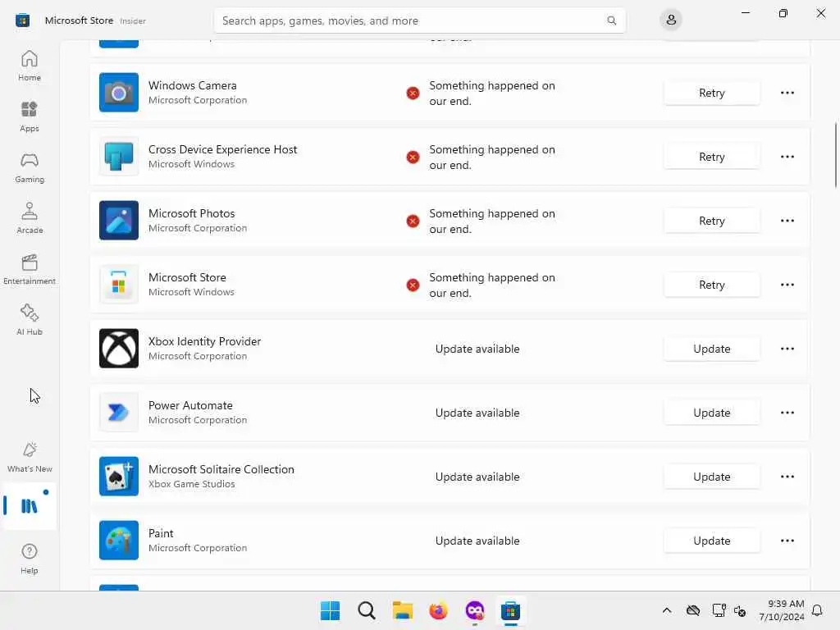Click the Microsoft Solitaire Collection icon
Screen dimensions: 840x630
click(x=119, y=477)
